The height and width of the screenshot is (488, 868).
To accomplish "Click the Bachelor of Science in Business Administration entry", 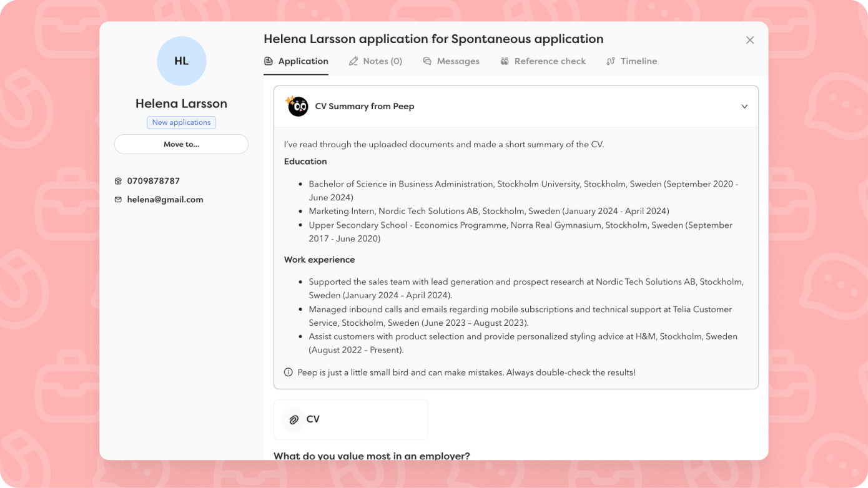I will click(x=523, y=191).
